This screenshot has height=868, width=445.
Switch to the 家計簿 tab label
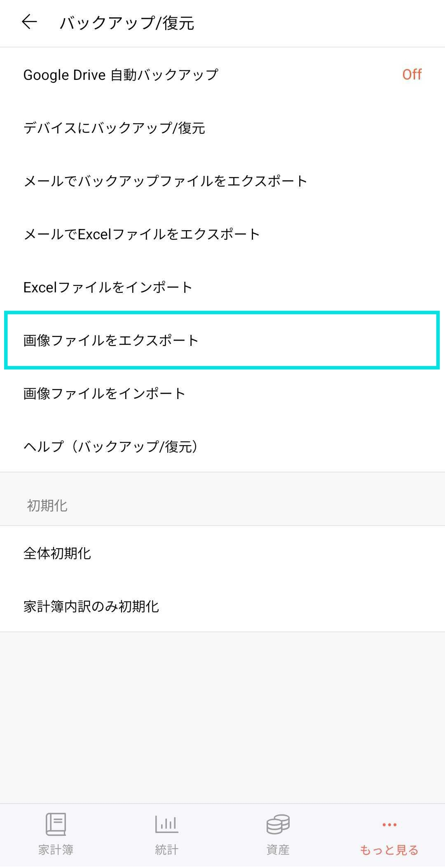click(56, 850)
